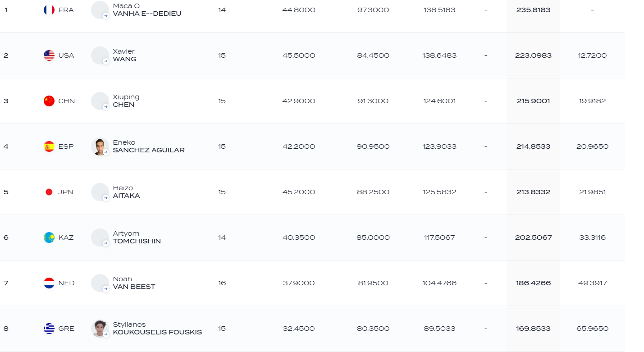
Task: Click total score 235.8183 in first row
Action: click(533, 10)
